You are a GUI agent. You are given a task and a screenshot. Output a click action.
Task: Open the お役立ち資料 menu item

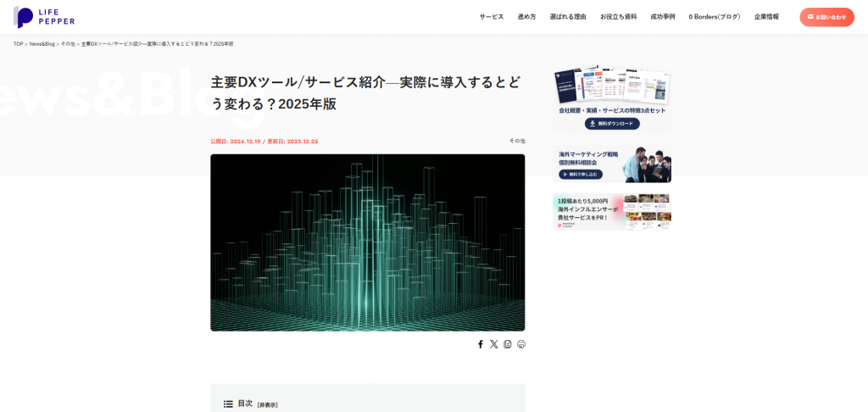[x=618, y=17]
